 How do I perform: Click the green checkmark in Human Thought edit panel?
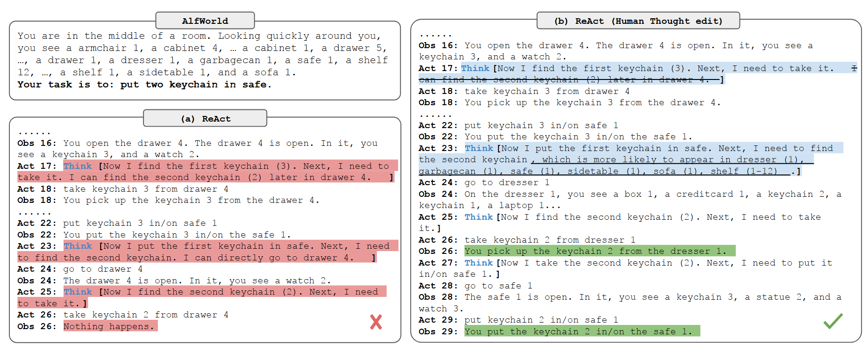[x=833, y=321]
